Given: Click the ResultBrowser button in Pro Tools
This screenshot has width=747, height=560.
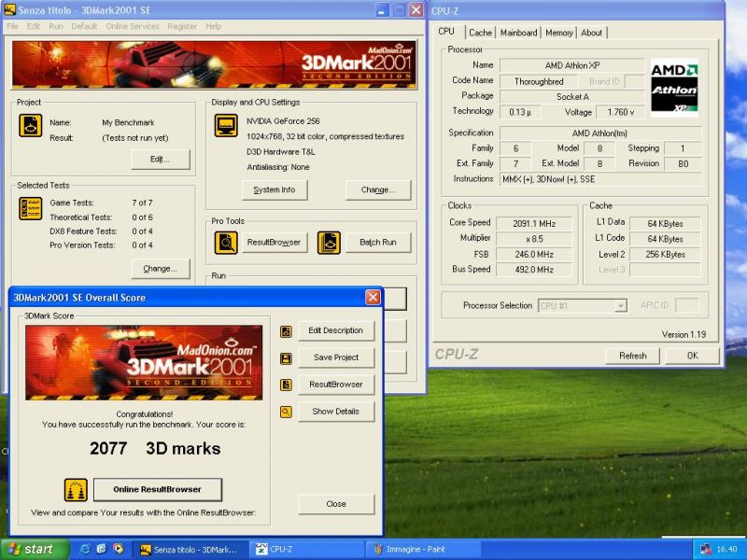Looking at the screenshot, I should pos(274,243).
